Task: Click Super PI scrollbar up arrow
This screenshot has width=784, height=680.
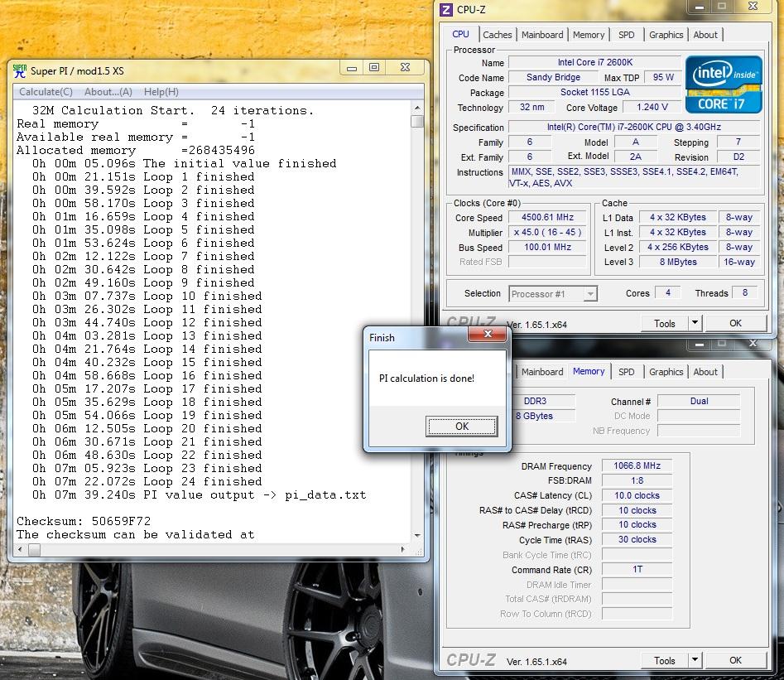Action: point(417,108)
